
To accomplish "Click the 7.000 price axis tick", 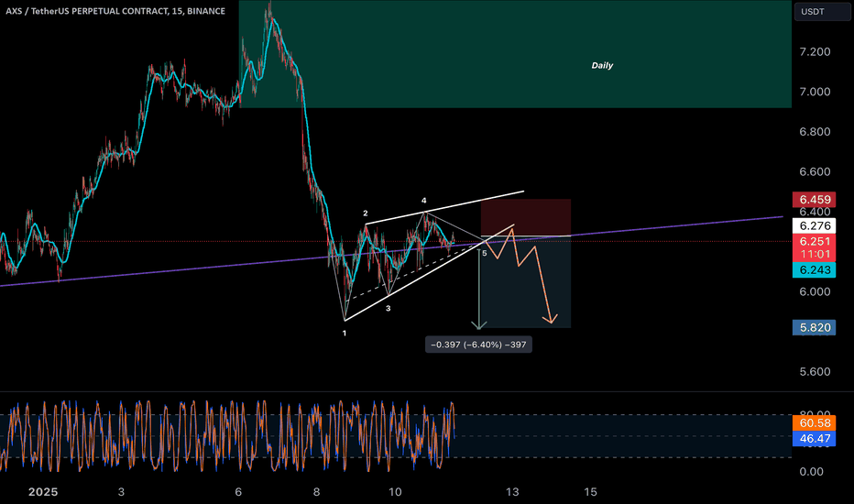I will pyautogui.click(x=815, y=92).
